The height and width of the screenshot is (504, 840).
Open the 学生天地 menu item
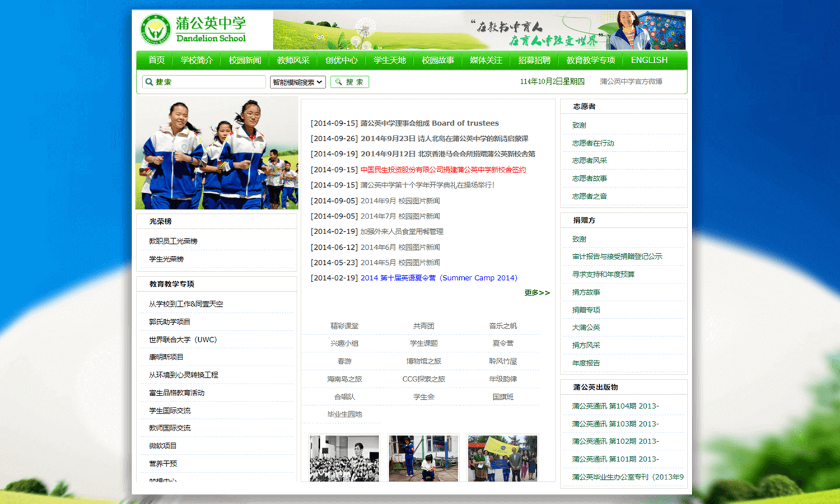(x=389, y=60)
